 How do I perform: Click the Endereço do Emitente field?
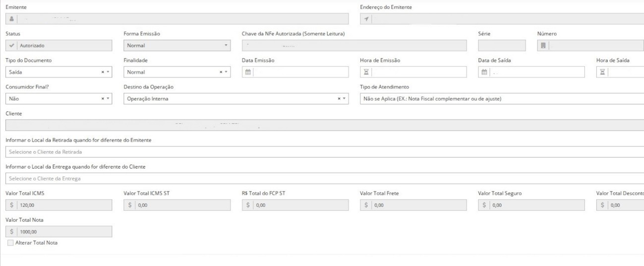[502, 19]
